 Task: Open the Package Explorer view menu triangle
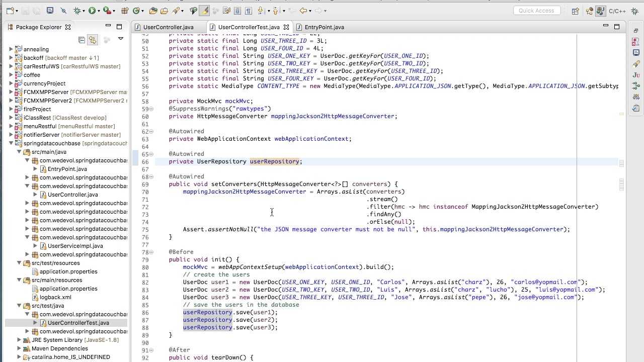[x=121, y=39]
